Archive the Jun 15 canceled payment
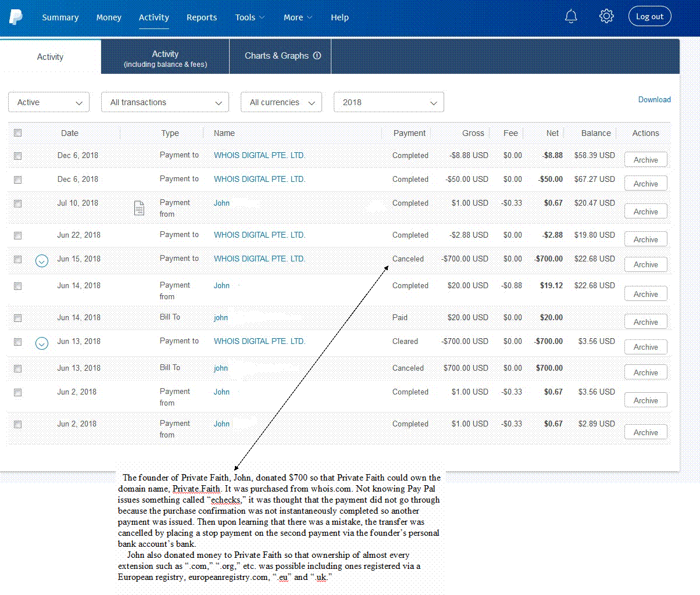Viewport: 700px width, 595px height. click(646, 264)
